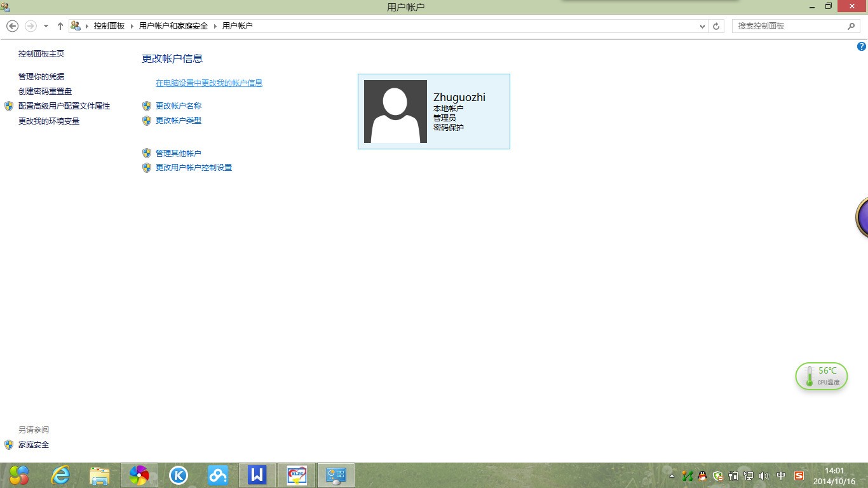Click the search magnifier icon

(851, 26)
